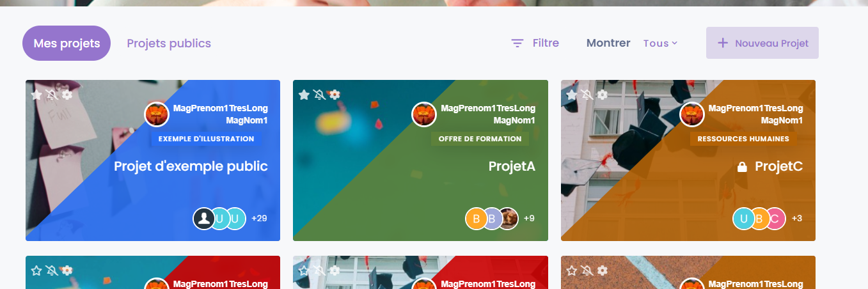868x289 pixels.
Task: Click the OFFRE DE FORMATION category tag
Action: [x=480, y=139]
